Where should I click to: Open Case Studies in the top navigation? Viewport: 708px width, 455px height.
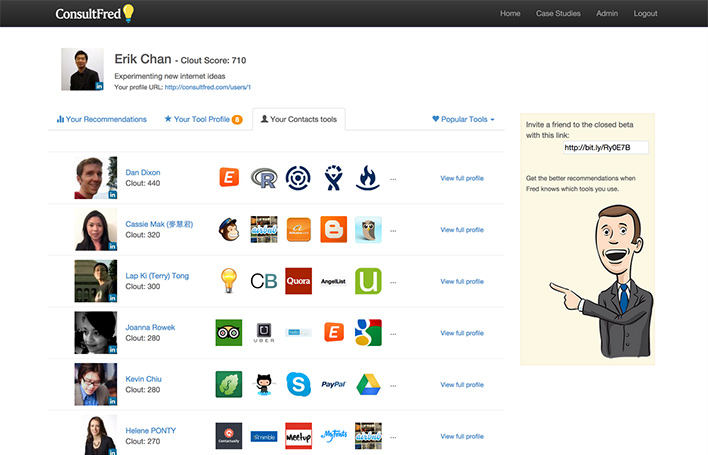tap(558, 13)
